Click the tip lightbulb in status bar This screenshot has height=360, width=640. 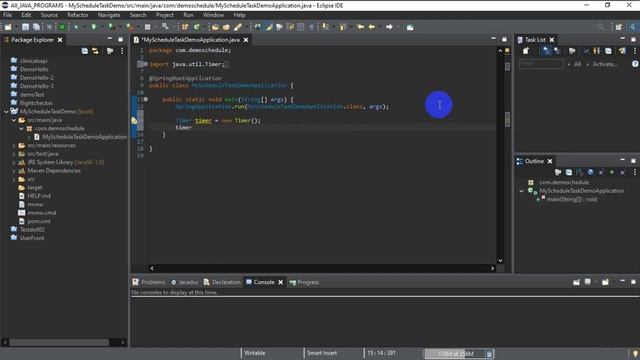click(x=635, y=353)
